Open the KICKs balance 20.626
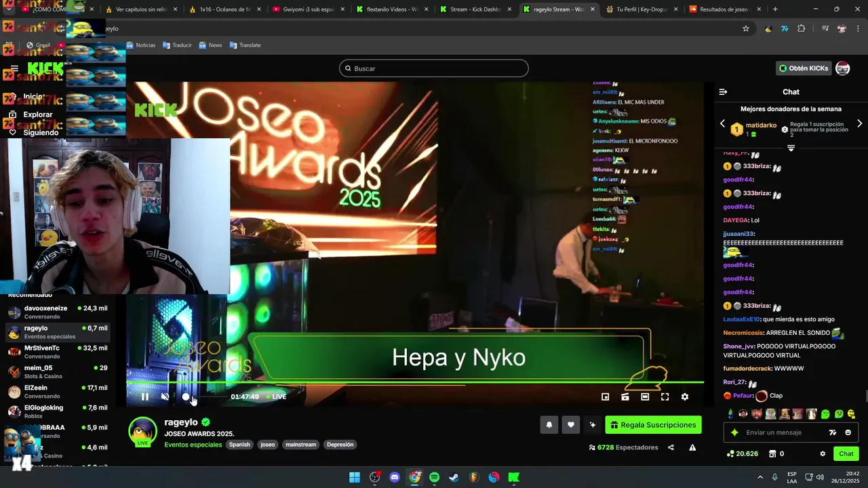868x488 pixels. click(x=742, y=454)
